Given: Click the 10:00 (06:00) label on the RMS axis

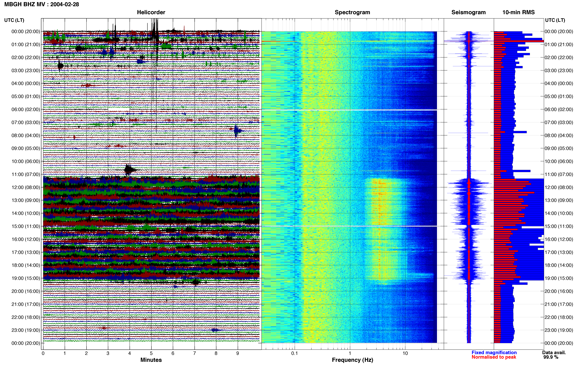Looking at the screenshot, I should [559, 161].
